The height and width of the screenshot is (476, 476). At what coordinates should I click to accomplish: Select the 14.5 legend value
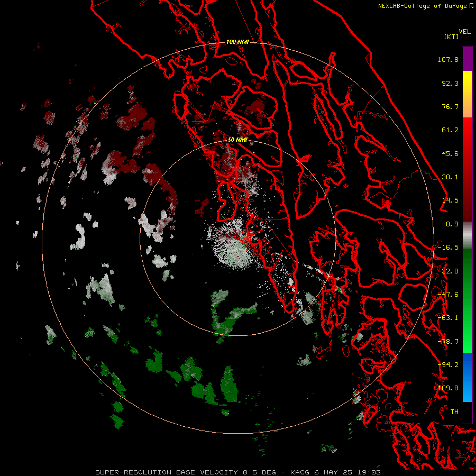tap(450, 200)
